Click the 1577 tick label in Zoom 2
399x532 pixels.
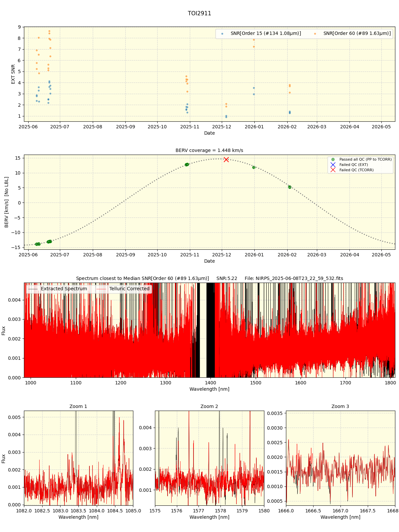pos(199,511)
